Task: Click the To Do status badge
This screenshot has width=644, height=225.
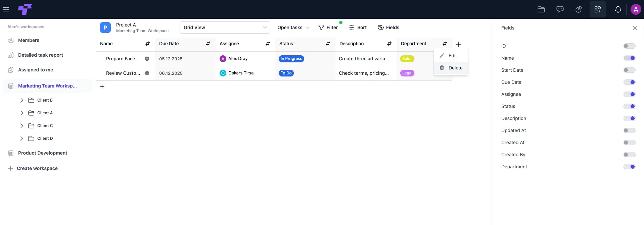Action: (x=286, y=73)
